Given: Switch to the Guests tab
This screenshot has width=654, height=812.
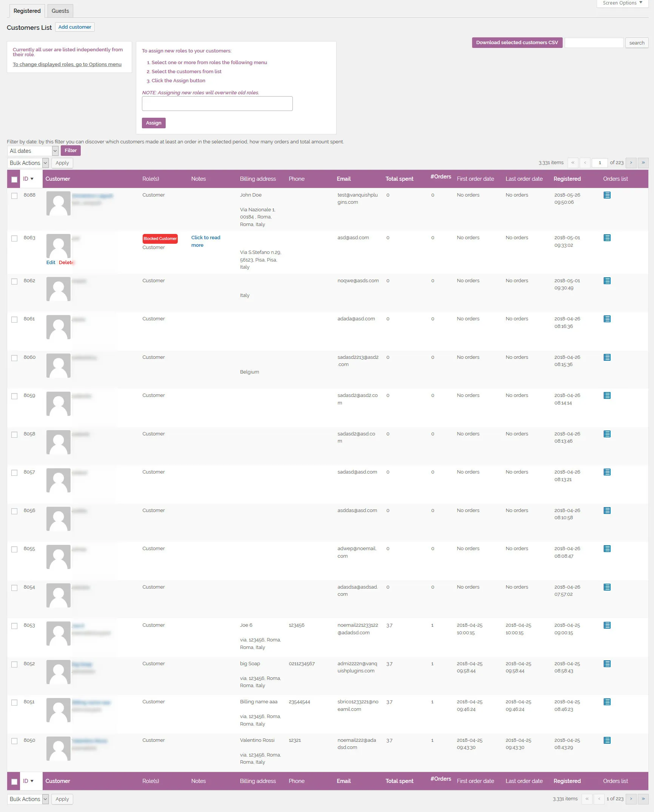Looking at the screenshot, I should coord(60,11).
